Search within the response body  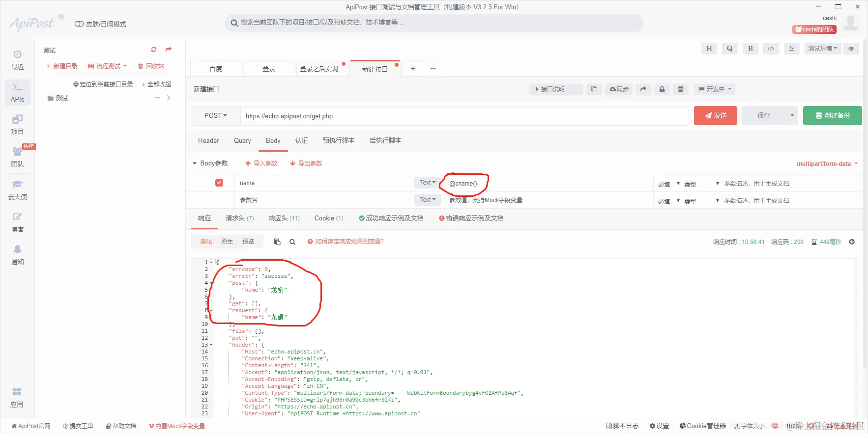[x=292, y=242]
